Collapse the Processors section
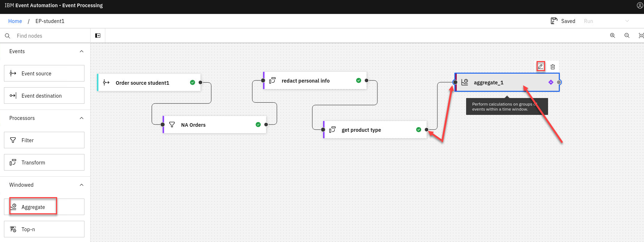This screenshot has height=242, width=644. tap(82, 118)
